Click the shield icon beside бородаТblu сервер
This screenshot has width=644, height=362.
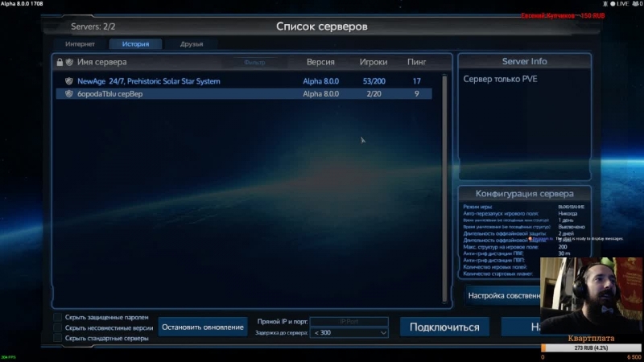[69, 94]
